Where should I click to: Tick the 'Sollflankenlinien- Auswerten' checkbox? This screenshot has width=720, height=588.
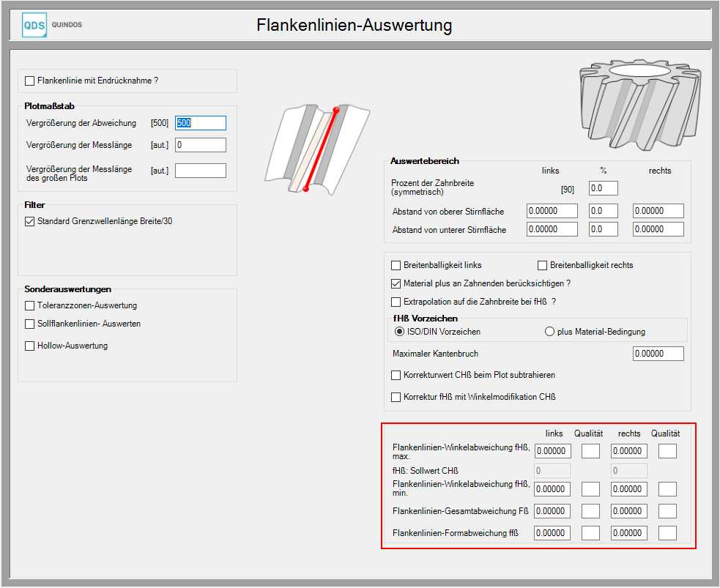coord(30,324)
